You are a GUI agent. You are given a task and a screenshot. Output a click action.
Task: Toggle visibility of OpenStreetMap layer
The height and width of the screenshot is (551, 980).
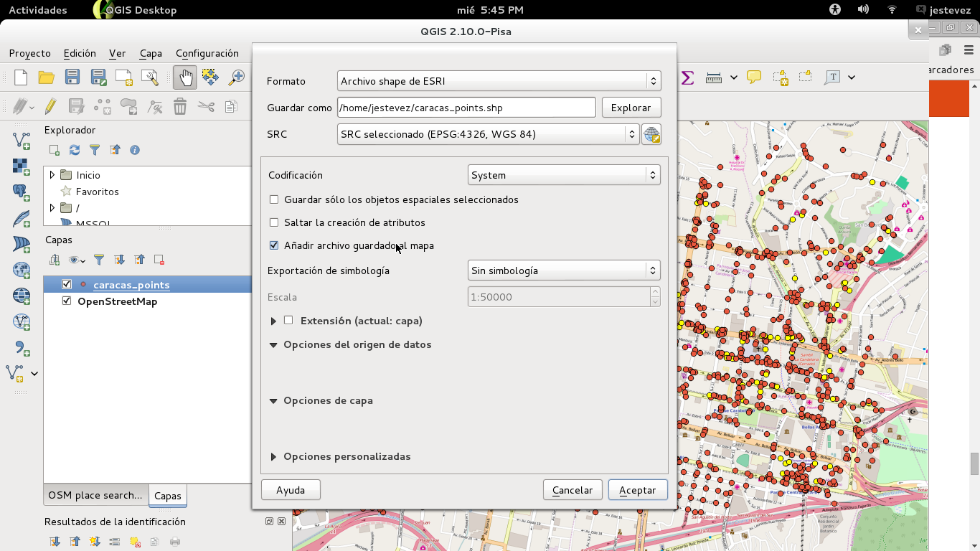pos(67,301)
